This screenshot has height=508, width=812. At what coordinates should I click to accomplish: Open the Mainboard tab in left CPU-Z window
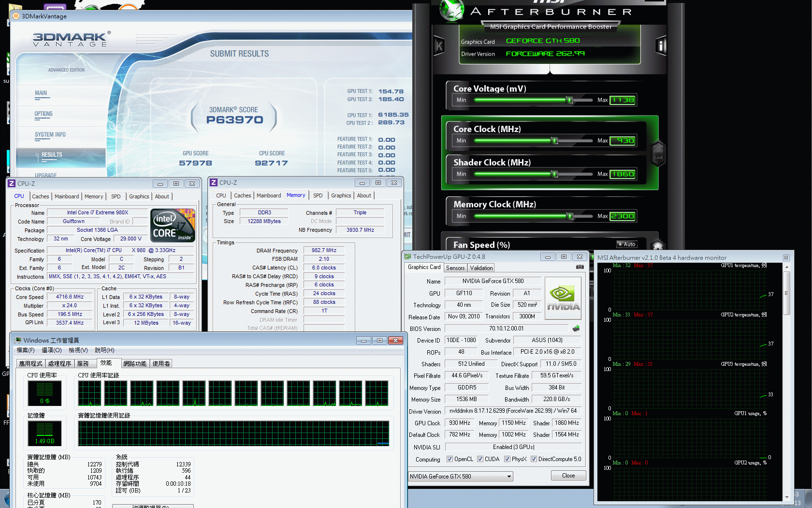pyautogui.click(x=67, y=196)
